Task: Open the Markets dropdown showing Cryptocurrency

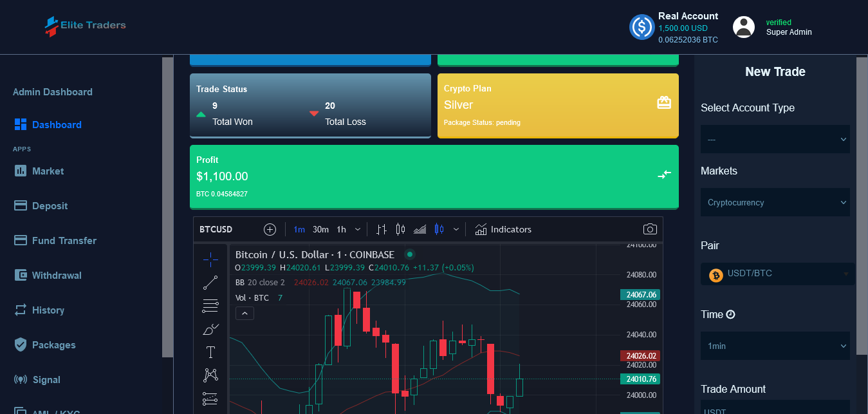Action: pos(775,202)
